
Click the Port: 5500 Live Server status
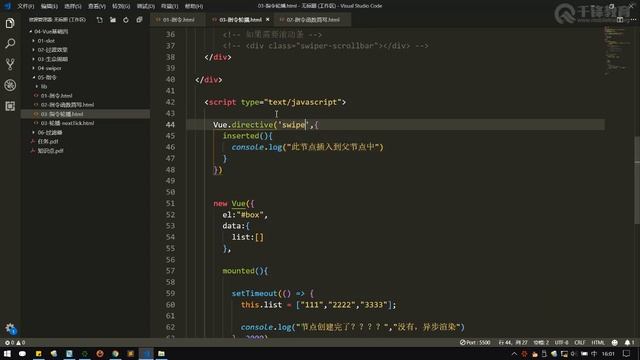click(475, 342)
